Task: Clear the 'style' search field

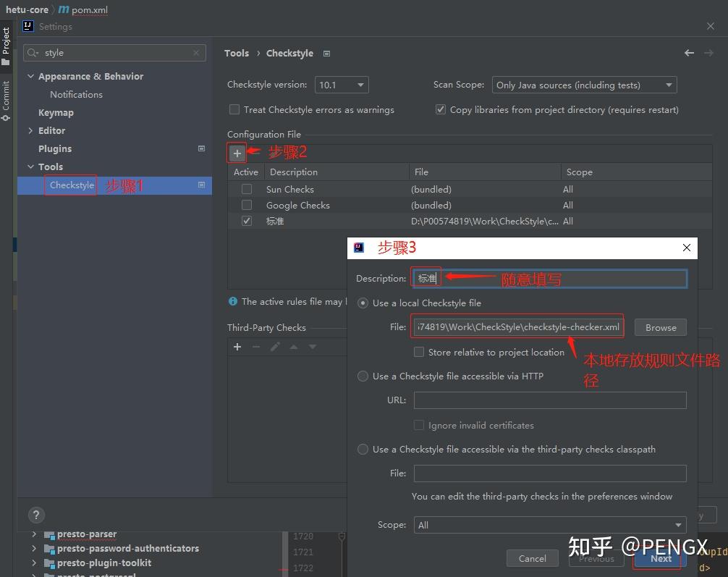Action: (196, 53)
